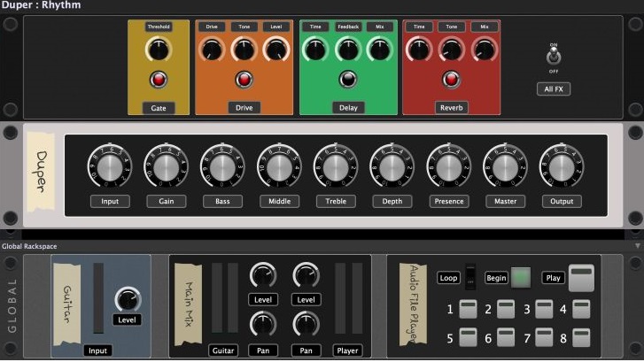Click the amp Treble knob
This screenshot has width=644, height=362.
(336, 166)
